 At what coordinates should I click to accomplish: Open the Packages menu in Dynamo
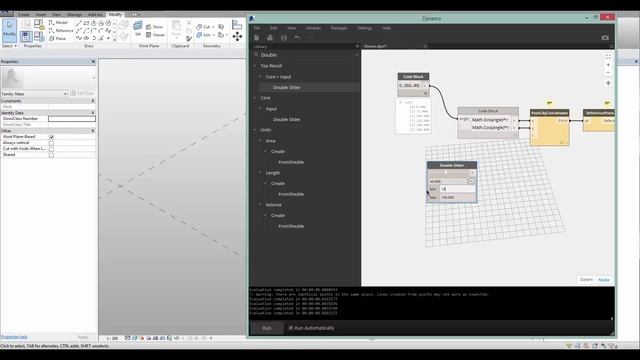coord(339,28)
